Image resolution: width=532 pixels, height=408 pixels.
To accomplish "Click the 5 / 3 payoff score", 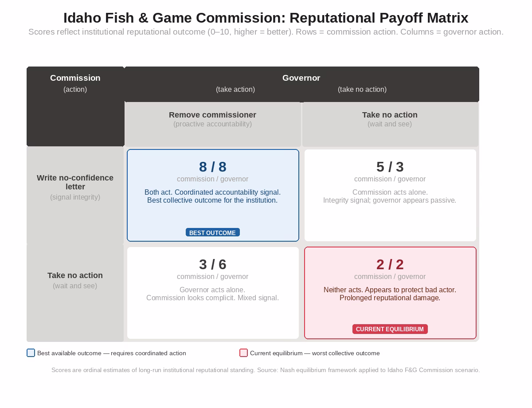I will (x=390, y=167).
